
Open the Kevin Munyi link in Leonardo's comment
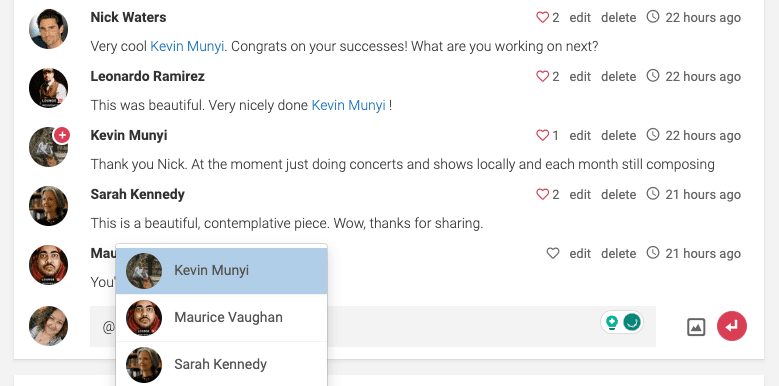348,105
